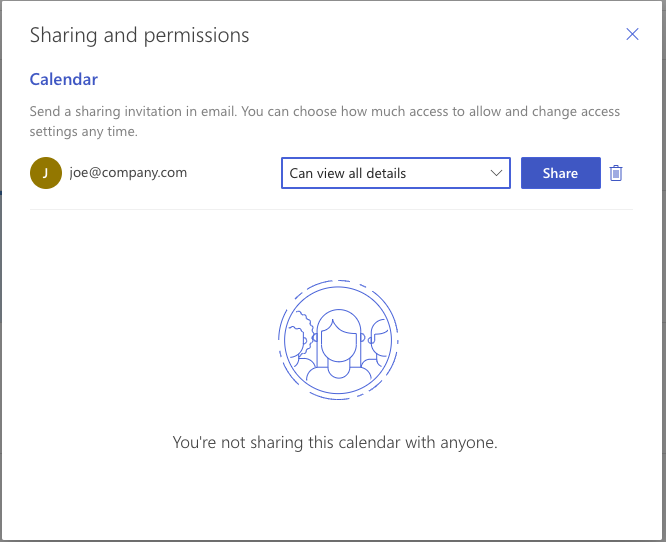Click the J avatar circle for joe
The image size is (666, 542).
pos(45,173)
